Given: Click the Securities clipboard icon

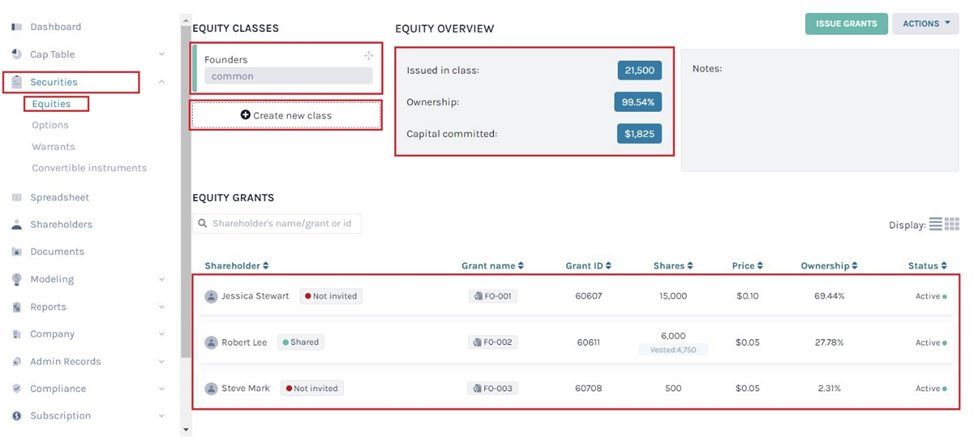Looking at the screenshot, I should [x=17, y=82].
